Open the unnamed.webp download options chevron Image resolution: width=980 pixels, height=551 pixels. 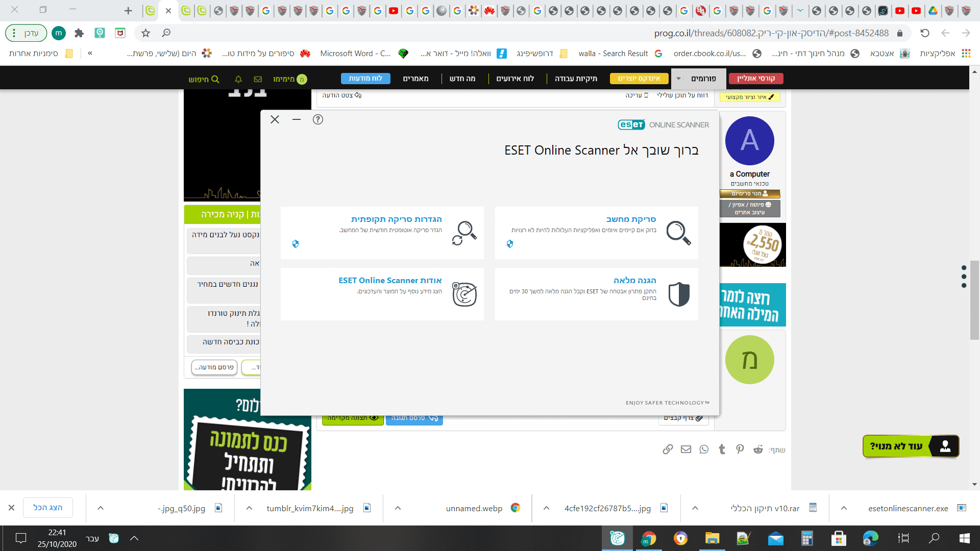[x=398, y=508]
